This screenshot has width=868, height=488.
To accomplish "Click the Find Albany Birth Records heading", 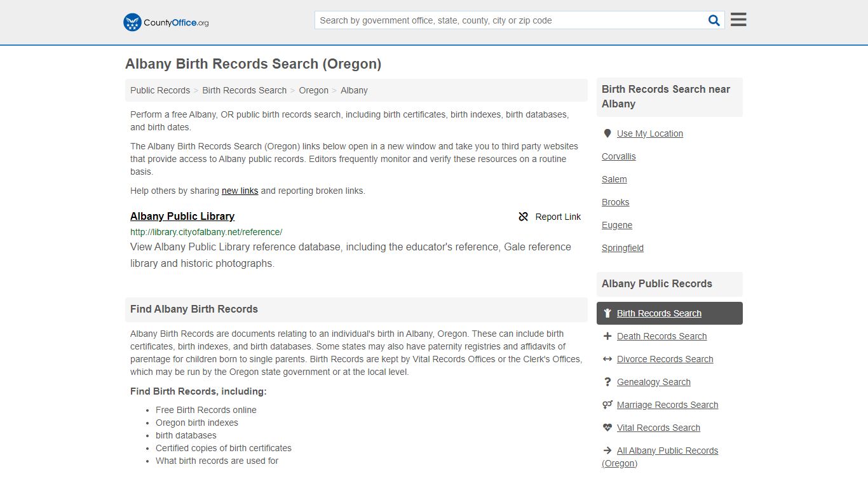I will tap(194, 309).
